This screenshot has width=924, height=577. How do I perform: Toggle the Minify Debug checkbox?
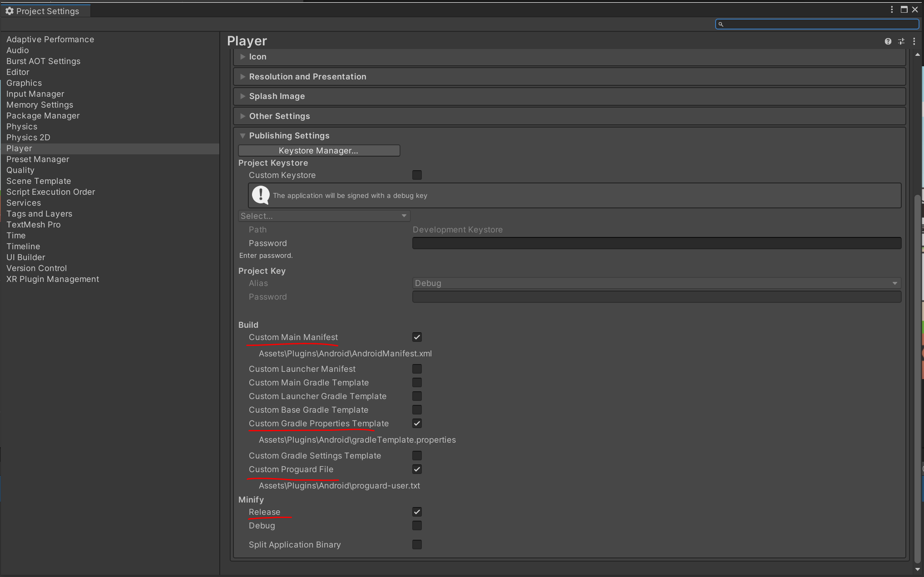(417, 526)
